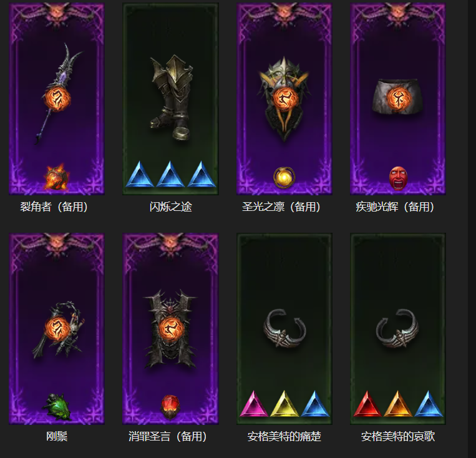Click the pink triangle gem on 安格美特的痛楚

(x=253, y=404)
